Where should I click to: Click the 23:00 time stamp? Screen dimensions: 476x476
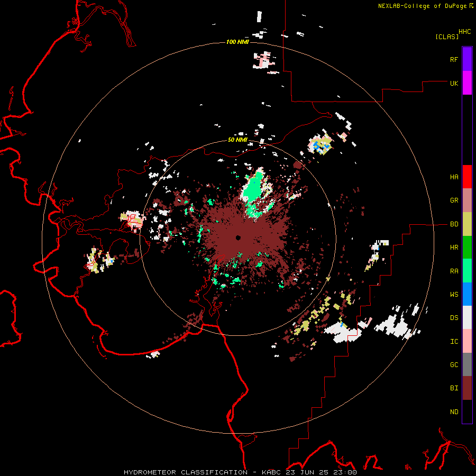click(x=346, y=472)
